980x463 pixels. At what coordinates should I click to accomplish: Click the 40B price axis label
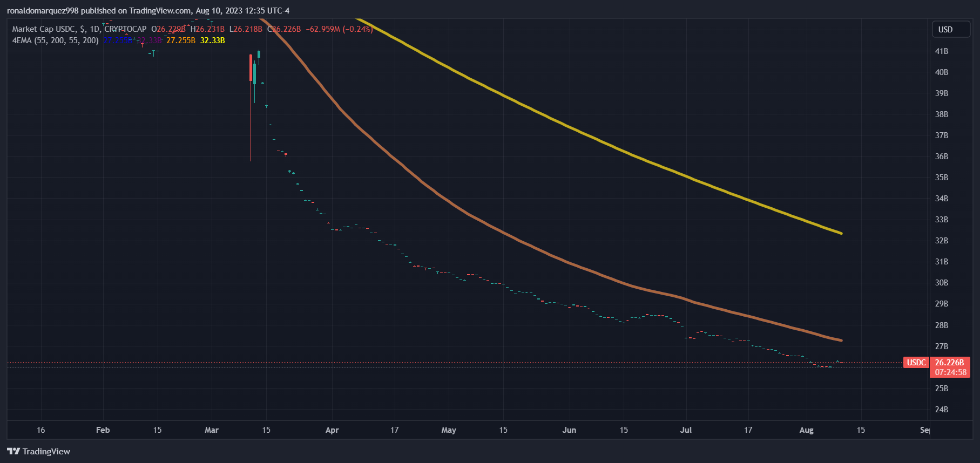[942, 72]
